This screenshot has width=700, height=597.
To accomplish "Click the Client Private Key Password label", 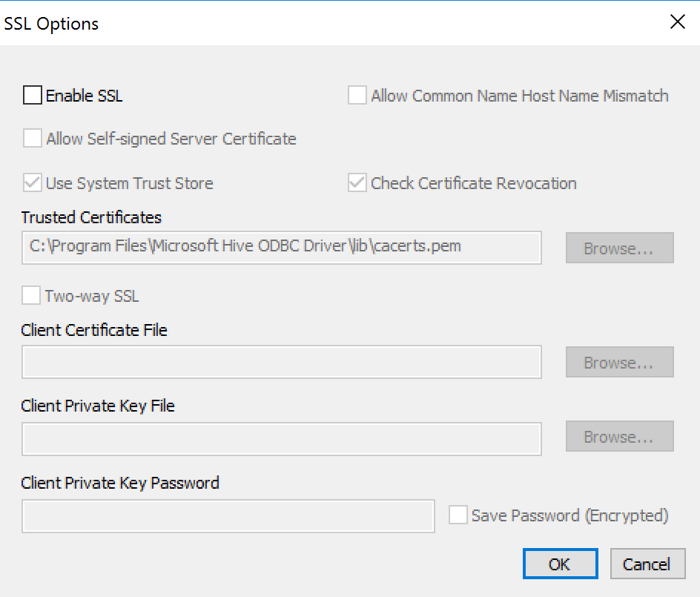I will (x=120, y=483).
